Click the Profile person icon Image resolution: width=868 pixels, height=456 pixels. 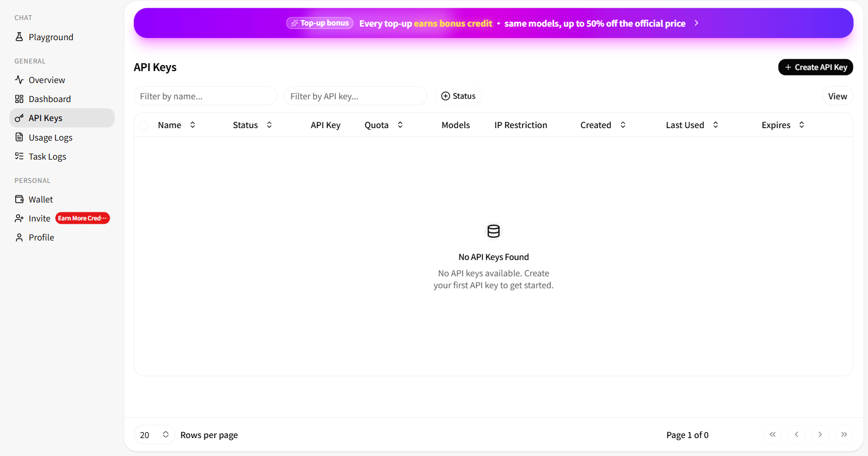(x=19, y=237)
